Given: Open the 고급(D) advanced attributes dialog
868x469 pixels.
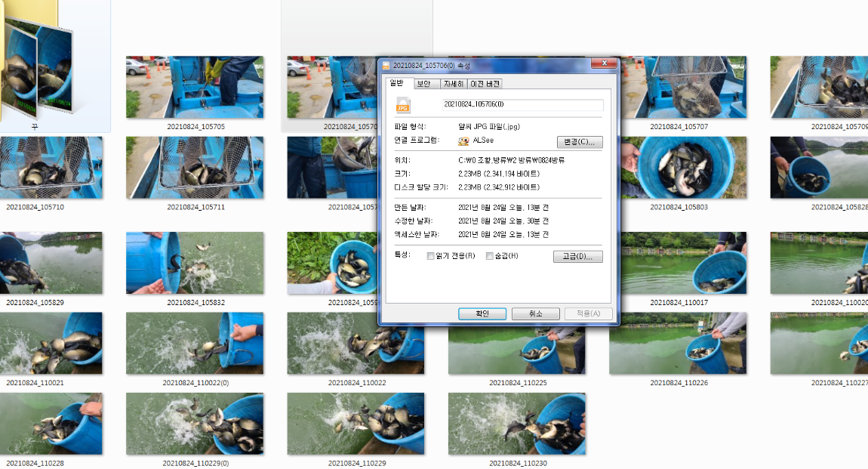Looking at the screenshot, I should tap(577, 256).
